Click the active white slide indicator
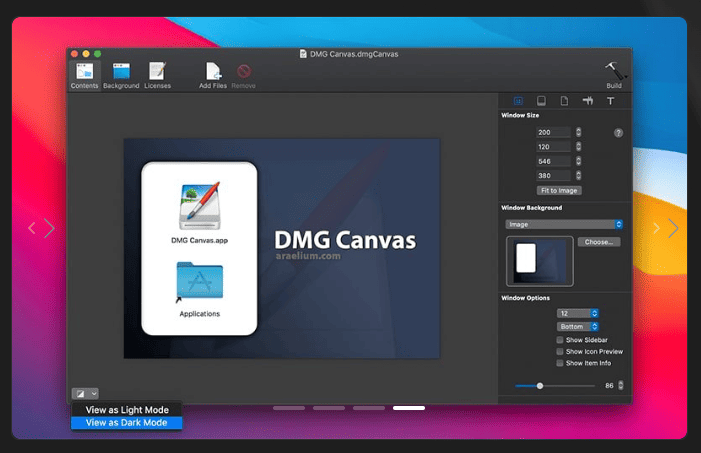 click(409, 408)
